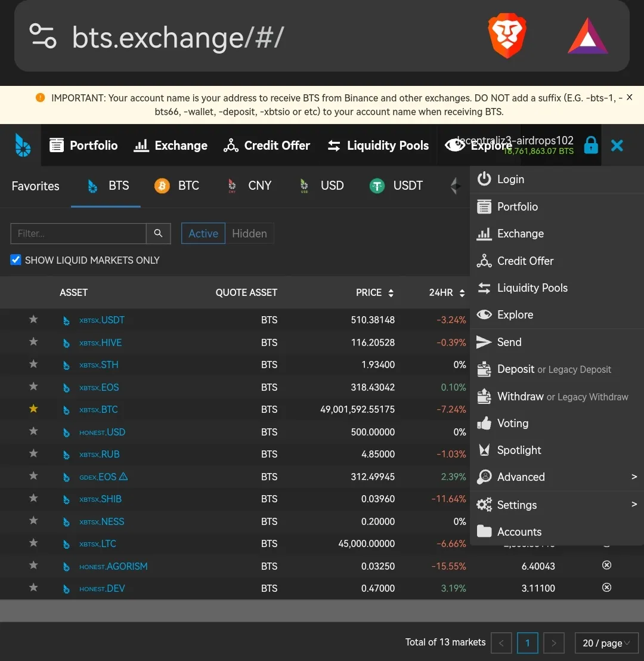Star the XBTSX.RUB market
The height and width of the screenshot is (661, 644).
tap(33, 453)
